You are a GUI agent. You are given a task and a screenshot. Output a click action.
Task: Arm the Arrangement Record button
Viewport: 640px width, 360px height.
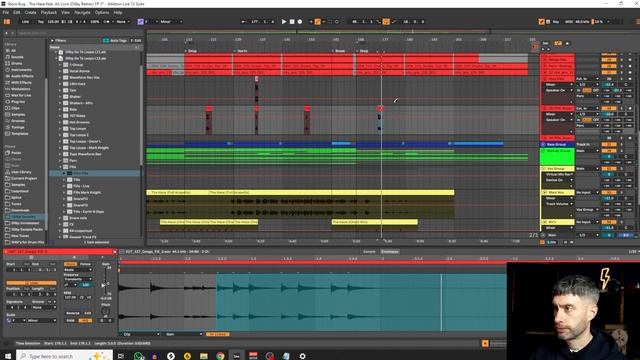click(x=300, y=22)
